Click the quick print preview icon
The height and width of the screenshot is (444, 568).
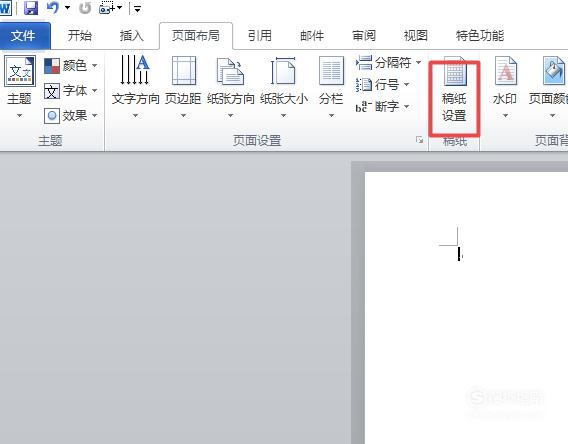tap(107, 8)
